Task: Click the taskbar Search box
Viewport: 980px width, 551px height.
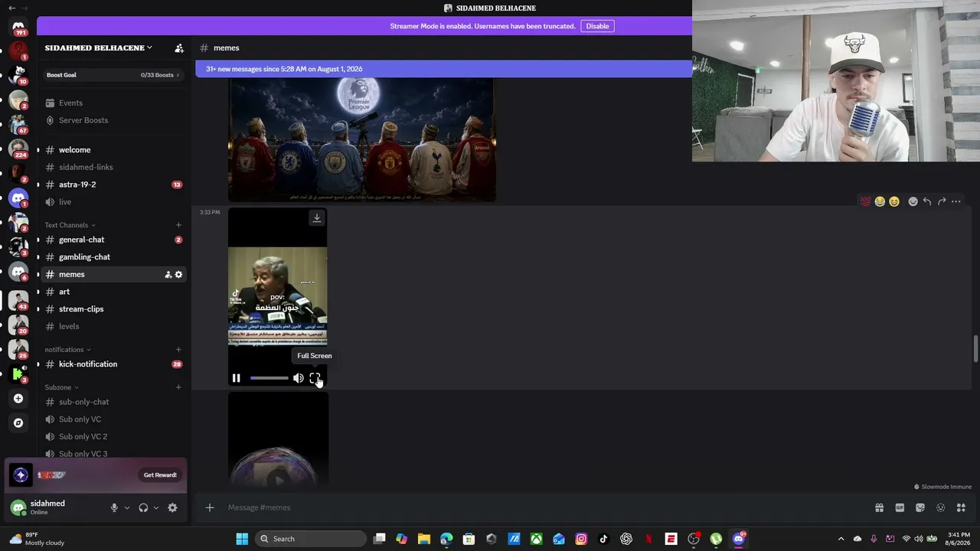Action: click(x=310, y=539)
